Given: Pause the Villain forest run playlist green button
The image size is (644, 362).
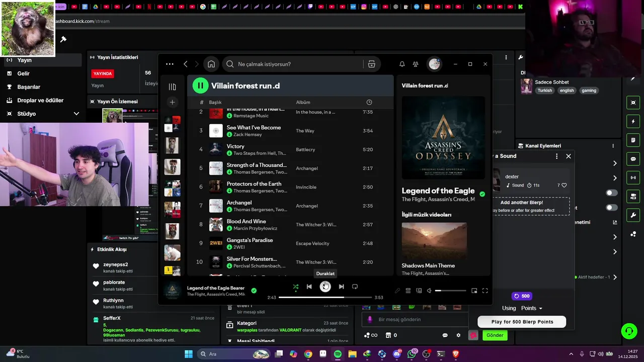Looking at the screenshot, I should tap(200, 85).
